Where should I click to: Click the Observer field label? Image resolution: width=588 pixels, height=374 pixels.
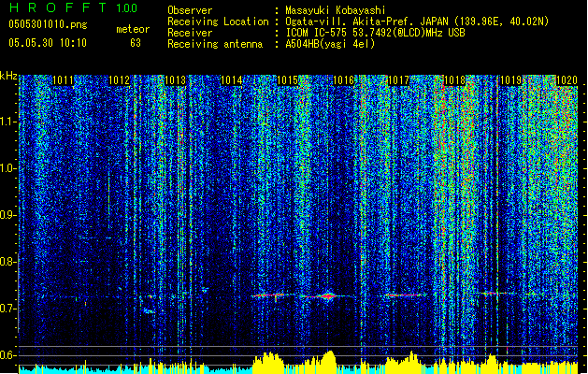(x=190, y=10)
